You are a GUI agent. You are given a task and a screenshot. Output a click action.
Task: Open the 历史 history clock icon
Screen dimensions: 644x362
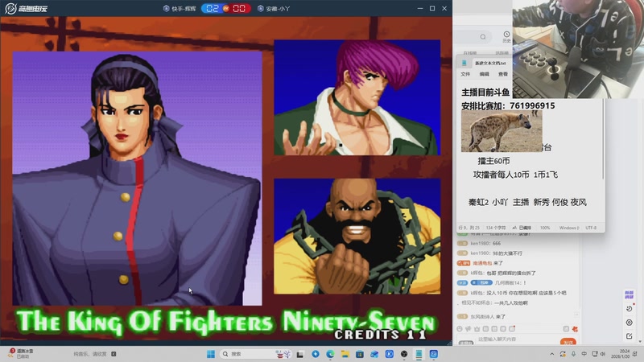506,36
